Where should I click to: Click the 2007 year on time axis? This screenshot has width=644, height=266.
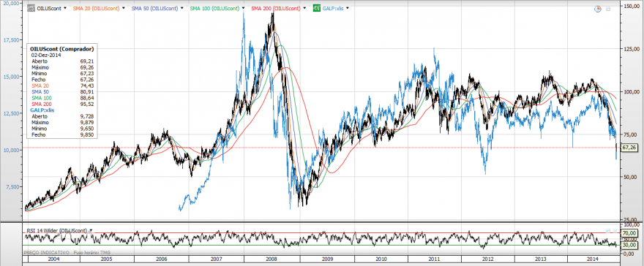point(217,259)
